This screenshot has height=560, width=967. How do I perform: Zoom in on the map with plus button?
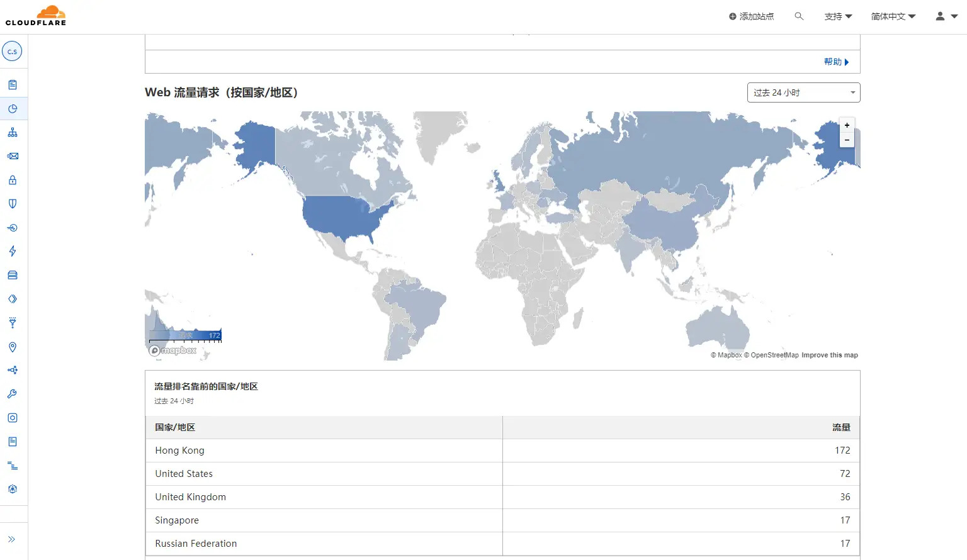coord(847,125)
